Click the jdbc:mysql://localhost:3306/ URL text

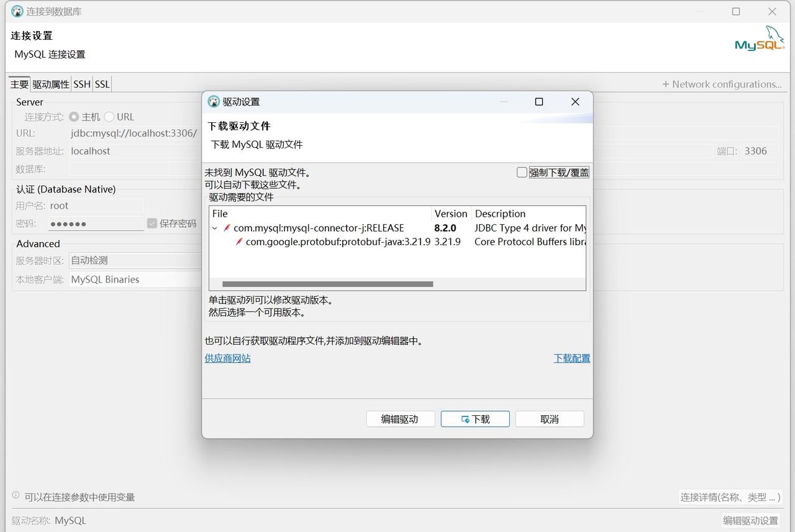(134, 133)
